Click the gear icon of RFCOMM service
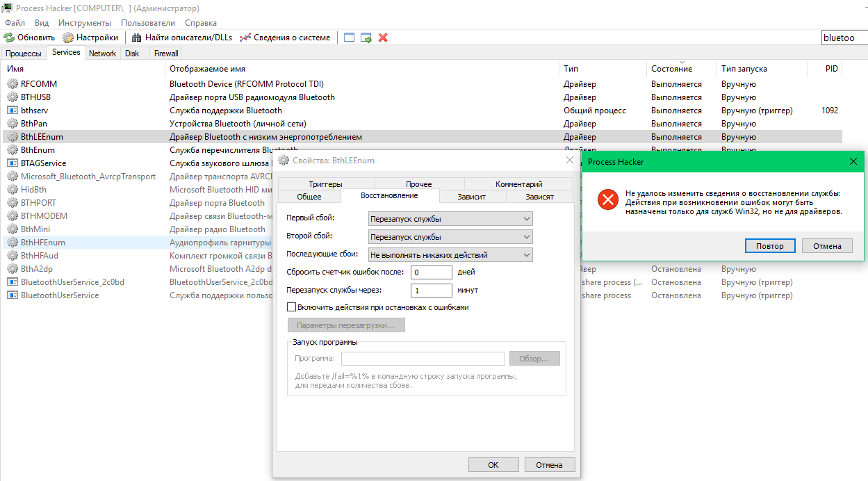This screenshot has width=868, height=481. point(13,84)
